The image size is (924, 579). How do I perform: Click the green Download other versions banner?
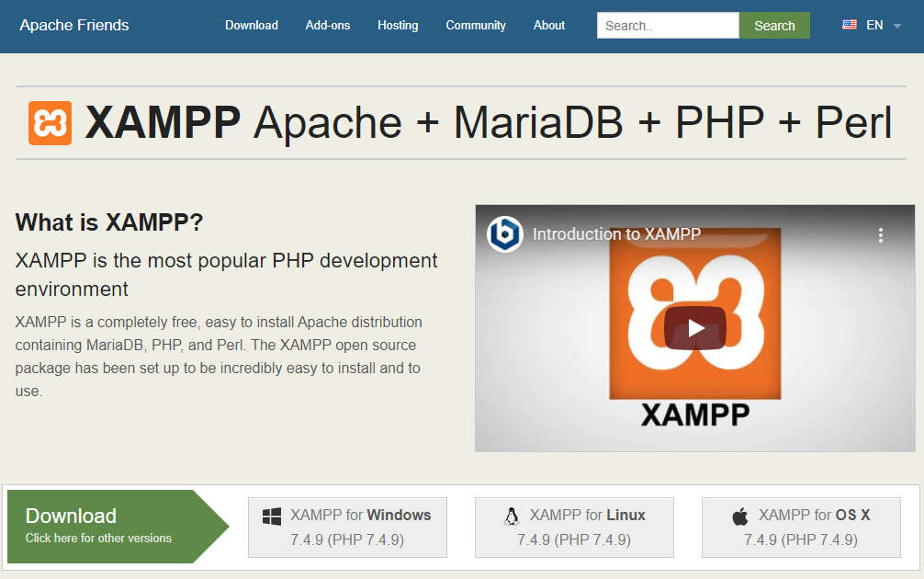click(x=118, y=527)
